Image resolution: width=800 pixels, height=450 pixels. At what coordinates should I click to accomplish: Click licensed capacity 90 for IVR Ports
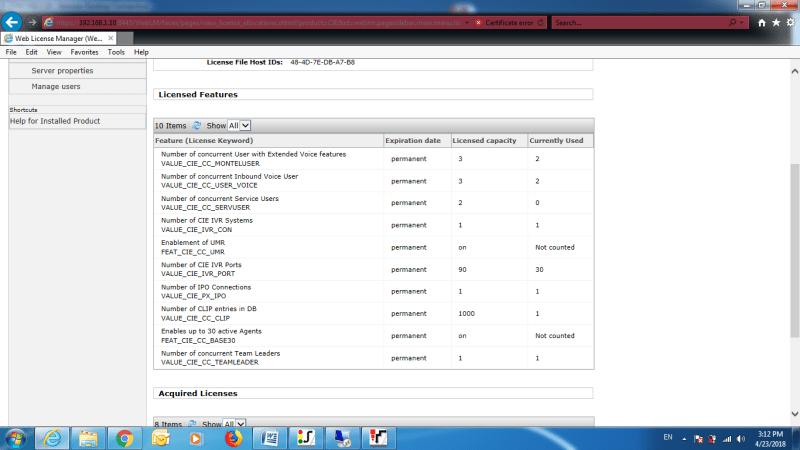pos(462,269)
